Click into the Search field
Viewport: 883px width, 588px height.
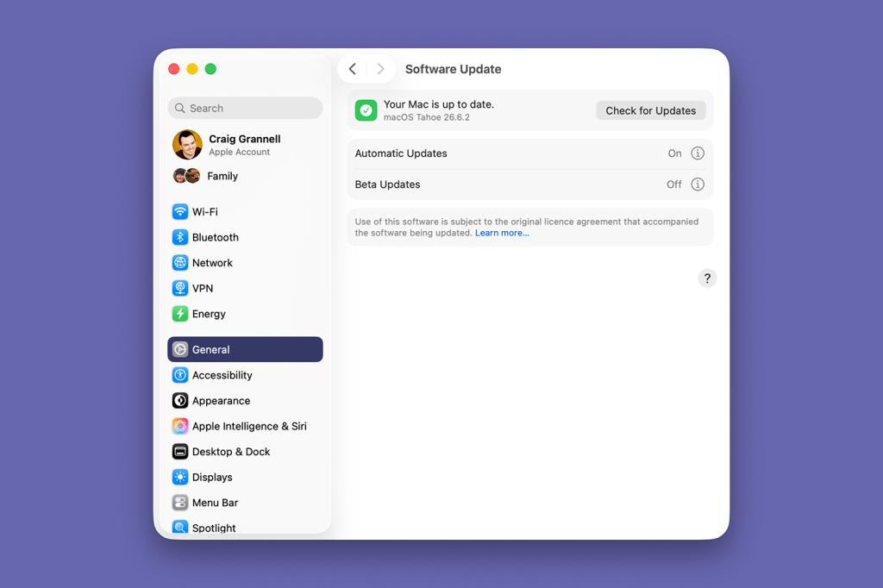pos(245,108)
